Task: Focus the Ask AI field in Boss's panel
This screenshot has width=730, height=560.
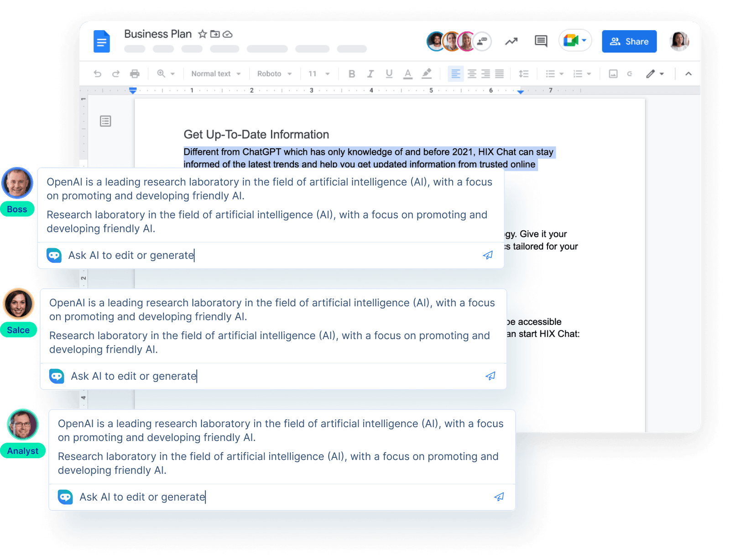Action: coord(271,255)
